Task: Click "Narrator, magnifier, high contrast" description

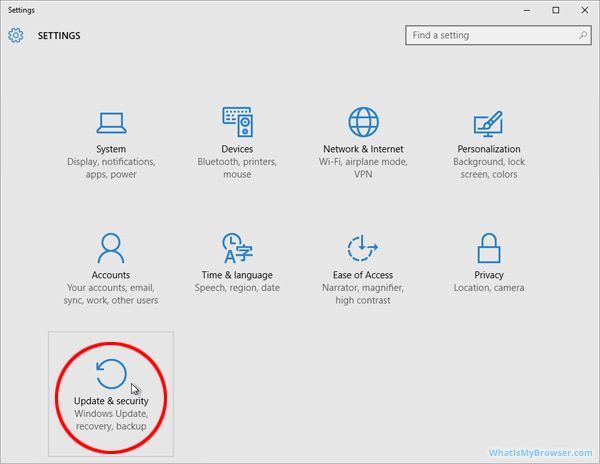Action: [x=363, y=294]
